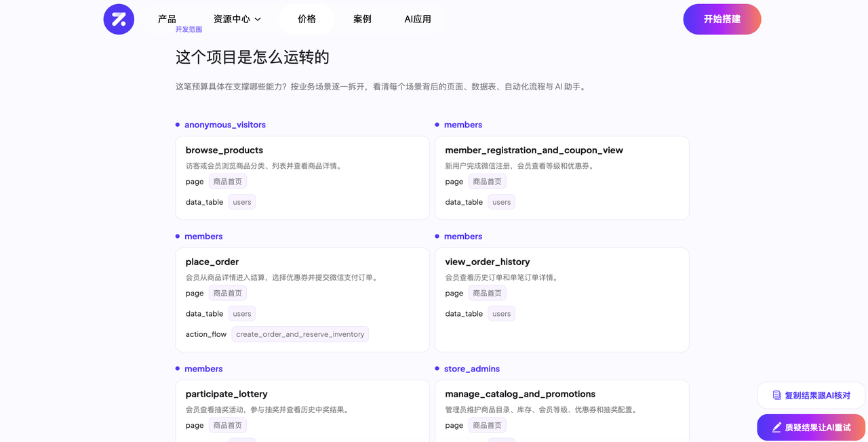Open the AI应用 nav item
Viewport: 868px width, 442px height.
click(418, 19)
